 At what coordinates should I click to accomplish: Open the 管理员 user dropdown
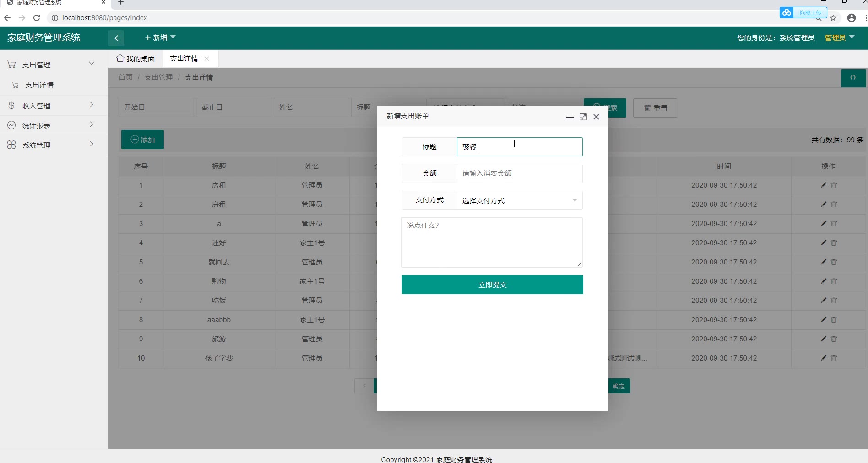839,38
